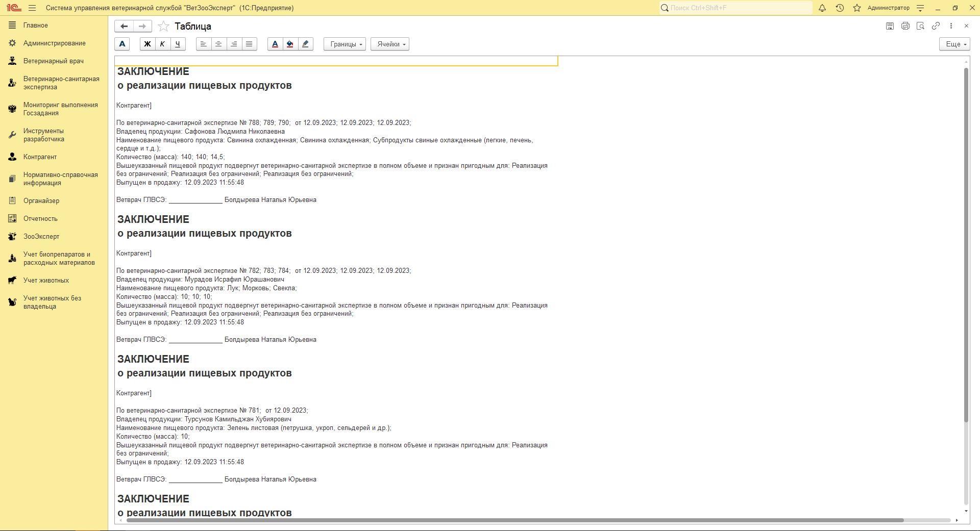Image resolution: width=980 pixels, height=531 pixels.
Task: Click the scroll right arrow
Action: tap(957, 520)
